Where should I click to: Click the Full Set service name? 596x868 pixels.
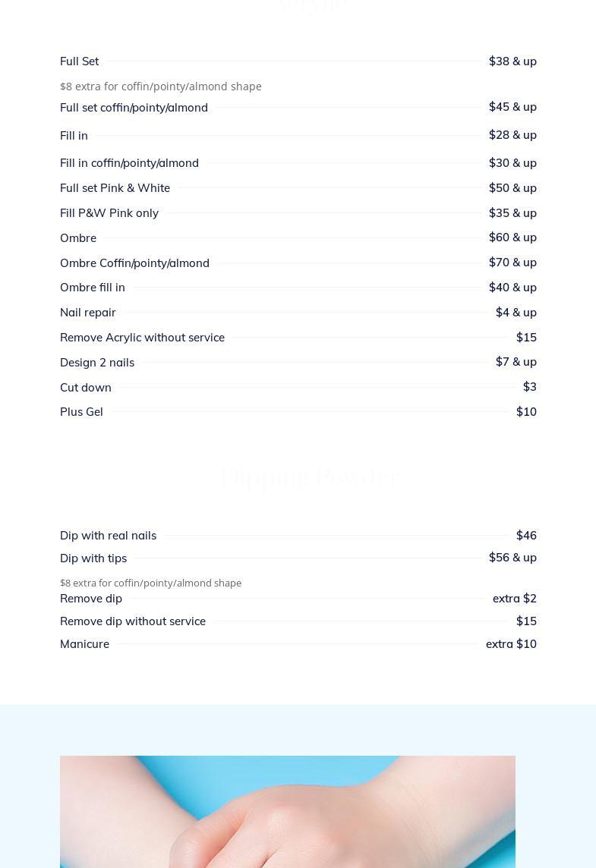(x=79, y=61)
